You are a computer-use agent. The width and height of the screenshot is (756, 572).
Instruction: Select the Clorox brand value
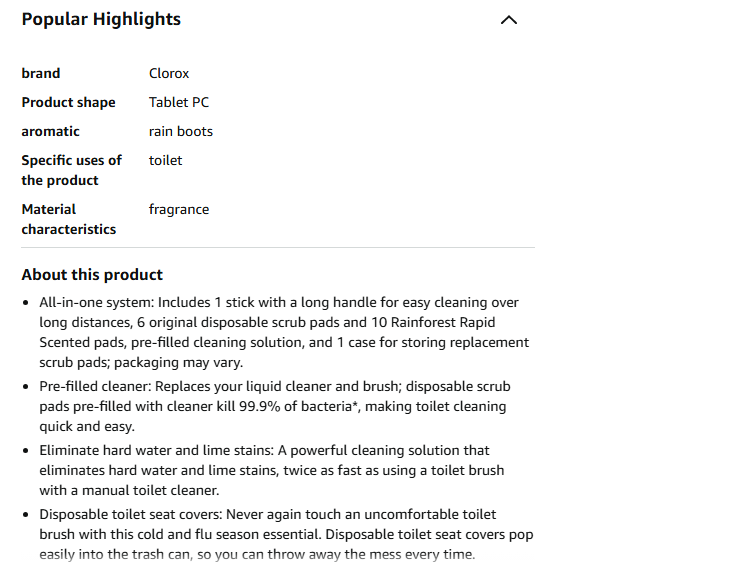[x=169, y=73]
